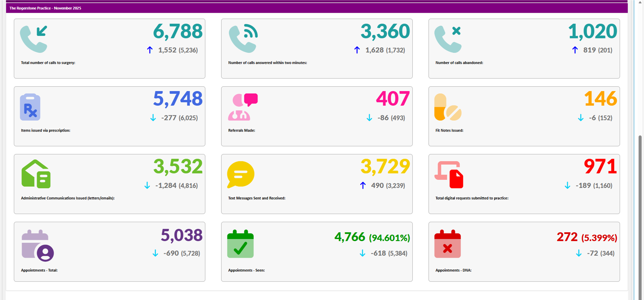The image size is (644, 300).
Task: Click the purple appointments total calendar icon
Action: click(x=38, y=245)
